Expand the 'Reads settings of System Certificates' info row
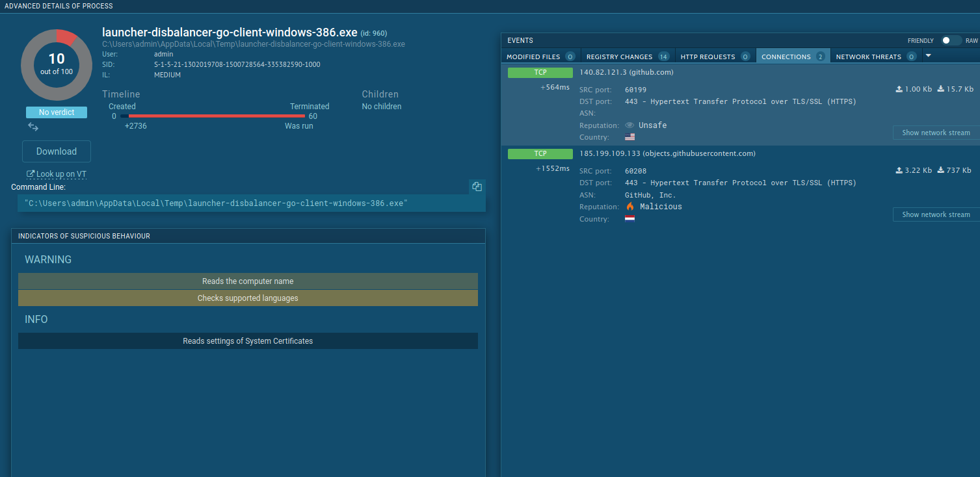The width and height of the screenshot is (980, 477). click(248, 341)
